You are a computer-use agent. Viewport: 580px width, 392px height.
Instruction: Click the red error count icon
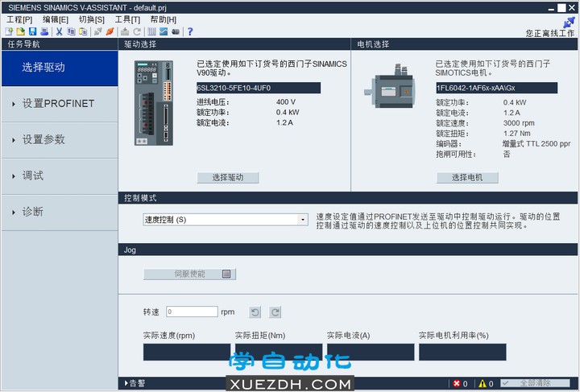point(457,383)
